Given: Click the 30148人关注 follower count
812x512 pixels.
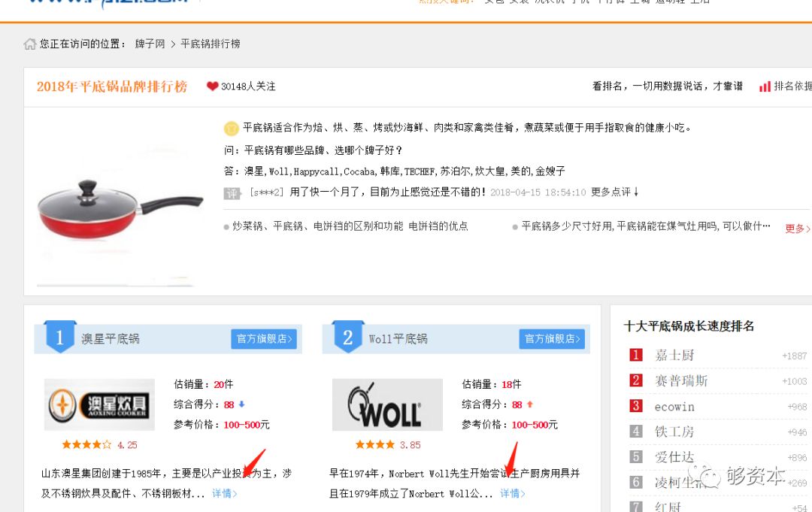Looking at the screenshot, I should pyautogui.click(x=249, y=86).
